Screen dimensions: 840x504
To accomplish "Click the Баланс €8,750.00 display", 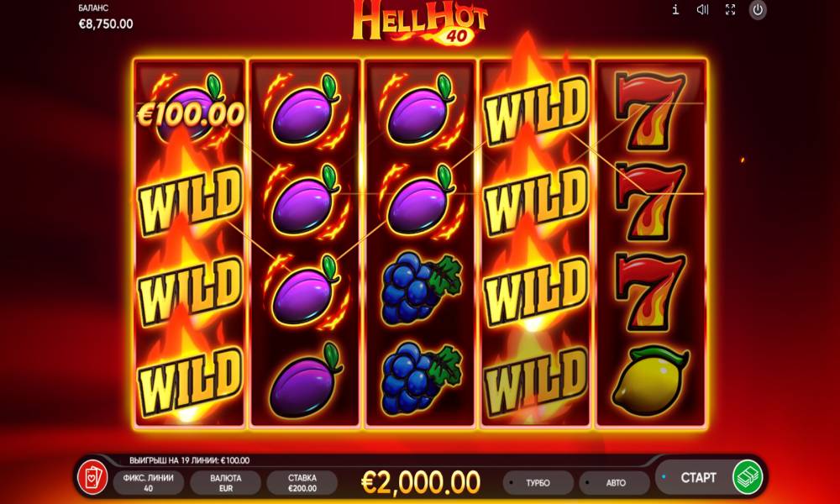I will (106, 18).
